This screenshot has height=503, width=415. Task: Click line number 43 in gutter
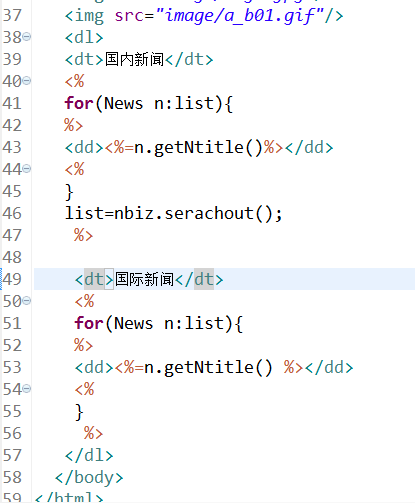[x=12, y=147]
